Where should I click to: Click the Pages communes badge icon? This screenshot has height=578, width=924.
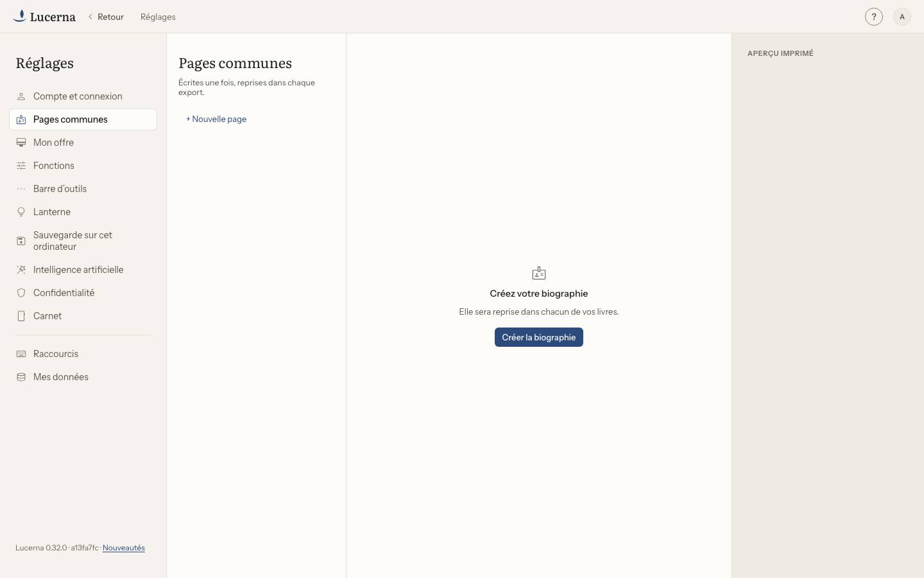click(21, 119)
